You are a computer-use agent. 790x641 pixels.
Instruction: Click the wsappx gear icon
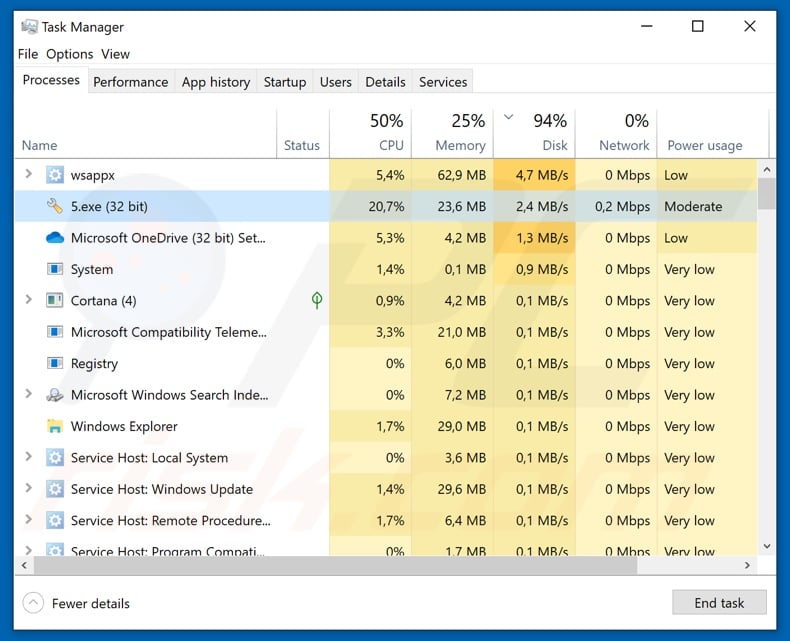pyautogui.click(x=54, y=175)
